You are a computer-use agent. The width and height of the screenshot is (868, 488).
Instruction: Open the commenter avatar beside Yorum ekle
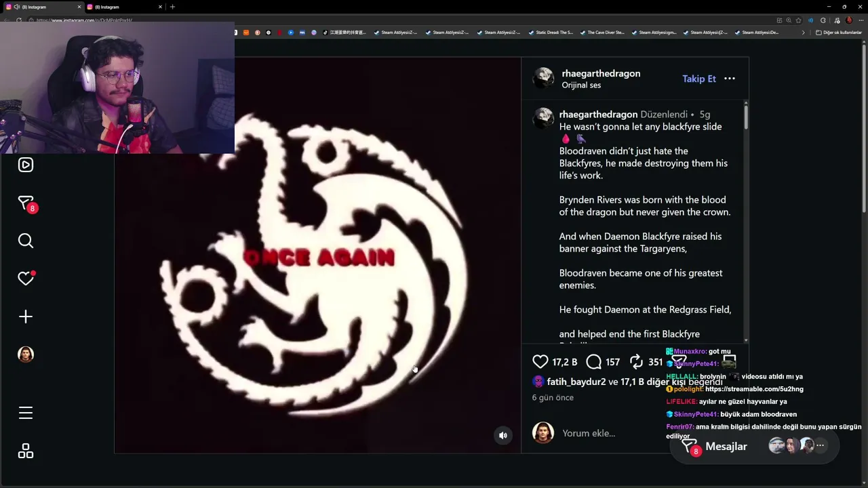[543, 432]
